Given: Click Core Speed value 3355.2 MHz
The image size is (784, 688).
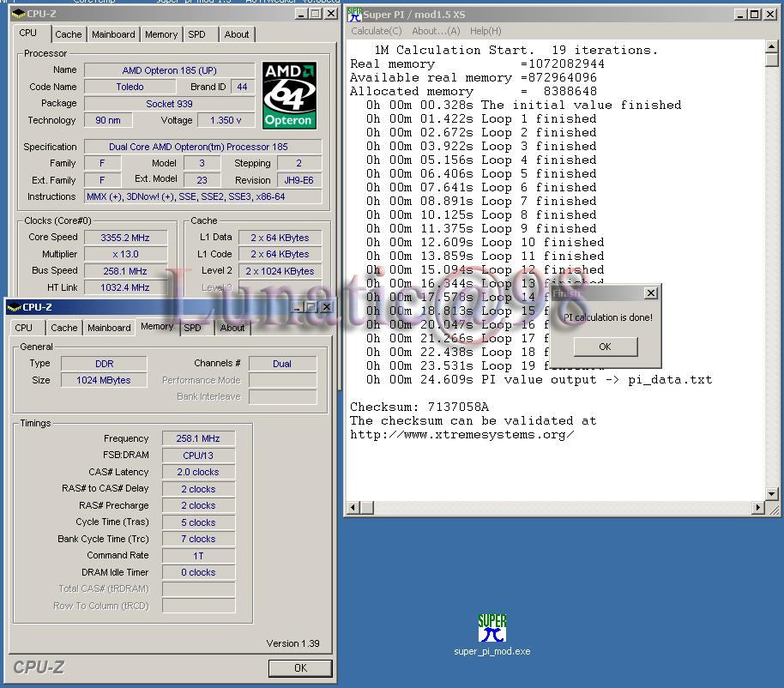Looking at the screenshot, I should 125,238.
